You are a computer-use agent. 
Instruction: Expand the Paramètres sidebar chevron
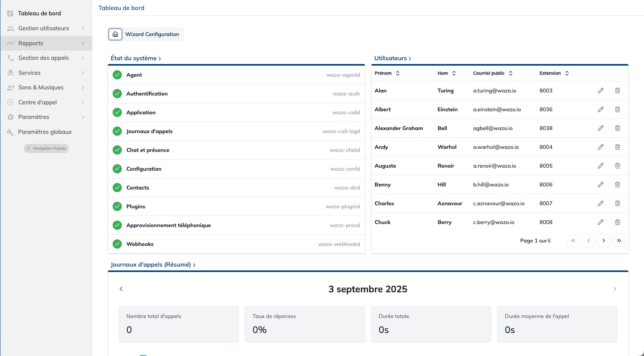pyautogui.click(x=83, y=117)
